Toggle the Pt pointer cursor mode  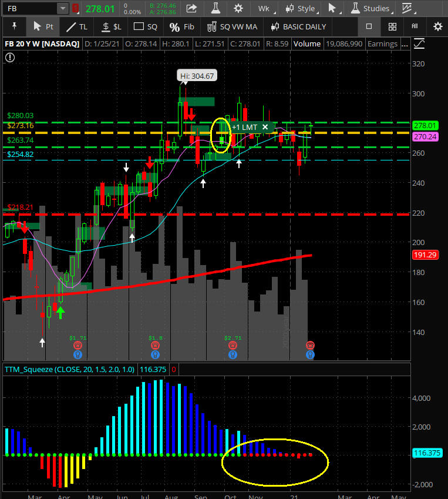43,26
